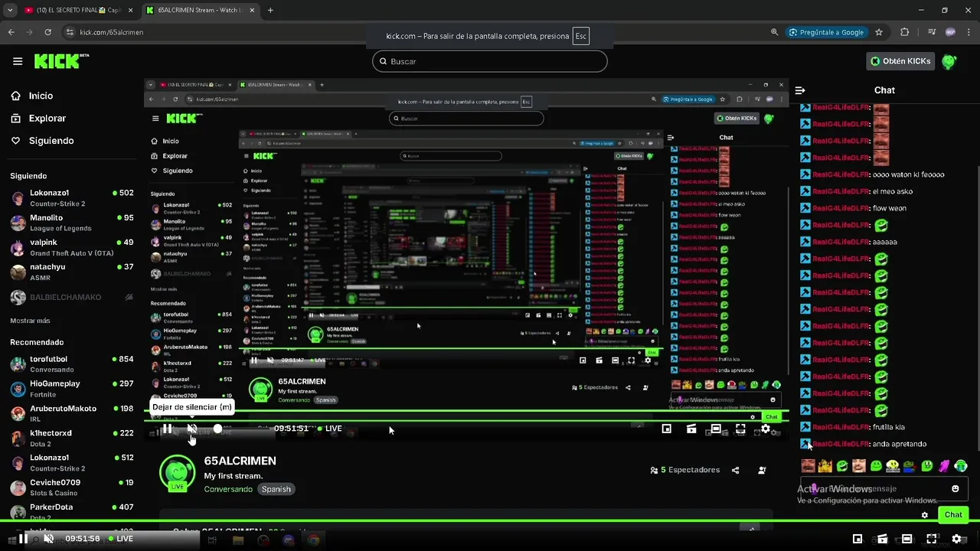Bookmark page with the star icon
Image resolution: width=980 pixels, height=551 pixels.
(879, 32)
